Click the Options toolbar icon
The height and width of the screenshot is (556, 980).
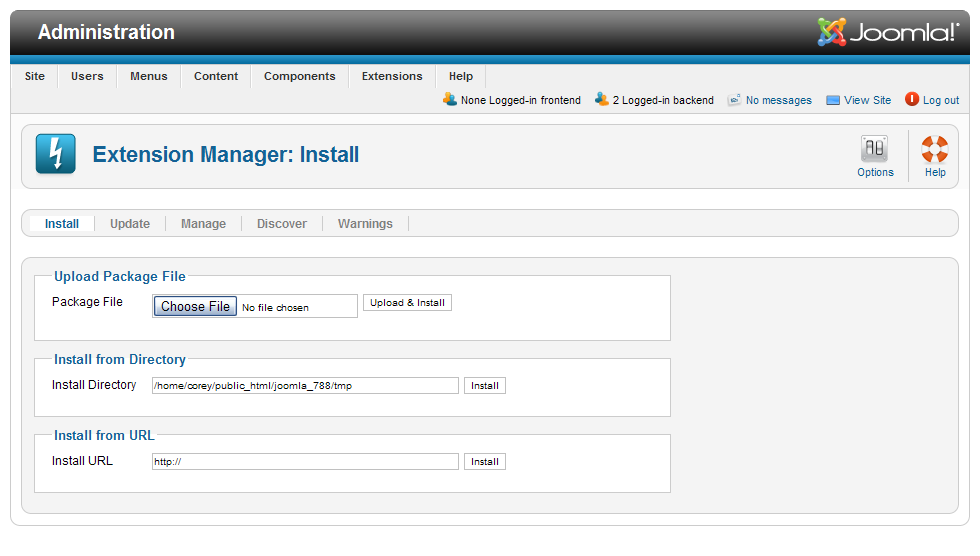[x=874, y=150]
